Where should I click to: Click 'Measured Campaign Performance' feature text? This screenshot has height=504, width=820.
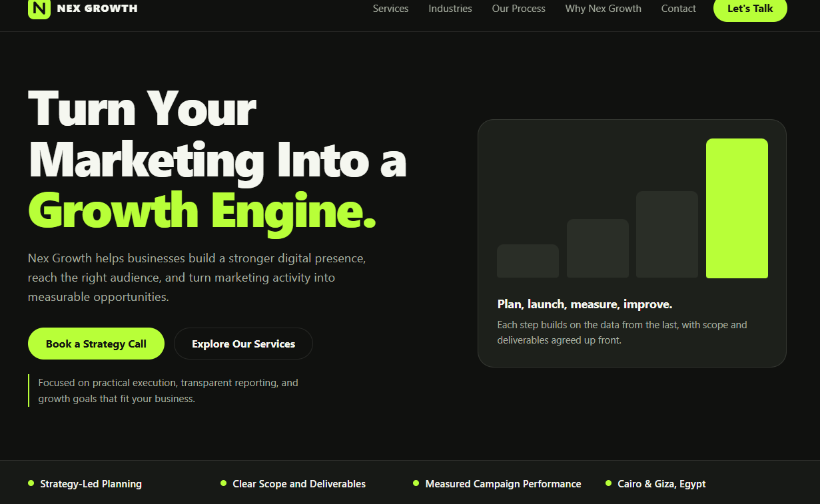[x=503, y=484]
